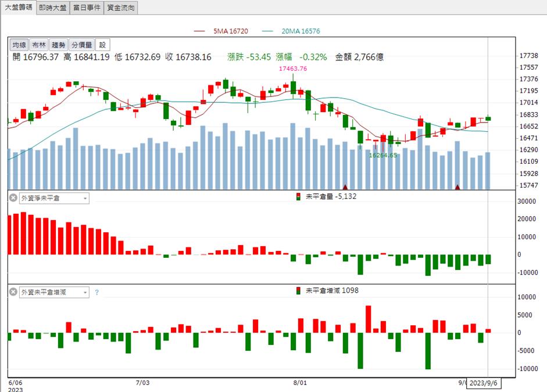Click the 20MA teal line legend
The height and width of the screenshot is (392, 547).
coord(291,31)
